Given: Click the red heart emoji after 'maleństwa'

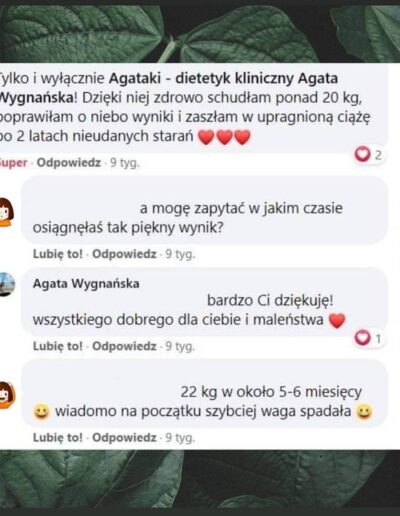Looking at the screenshot, I should click(x=337, y=321).
